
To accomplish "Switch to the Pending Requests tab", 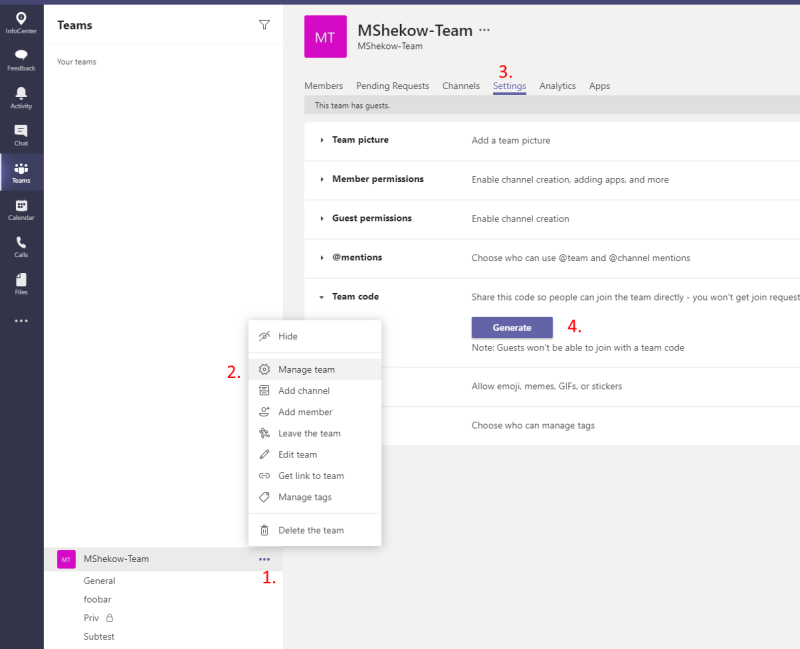I will coord(392,86).
